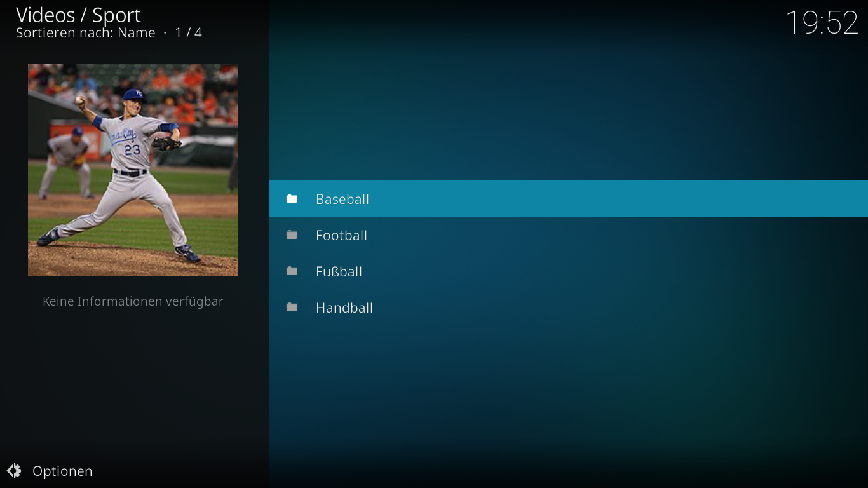This screenshot has width=868, height=488.
Task: Select the Handball list item
Action: [568, 308]
